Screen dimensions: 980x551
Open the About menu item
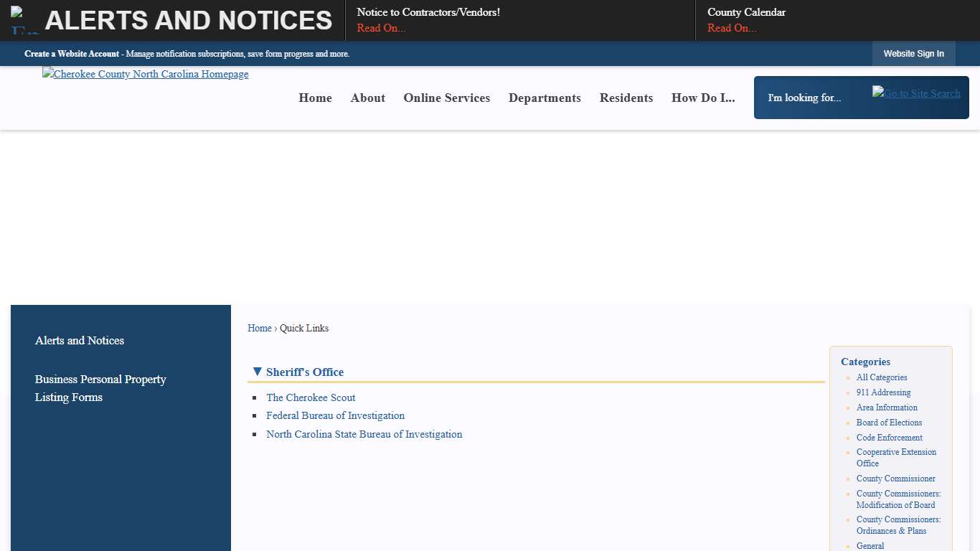367,98
